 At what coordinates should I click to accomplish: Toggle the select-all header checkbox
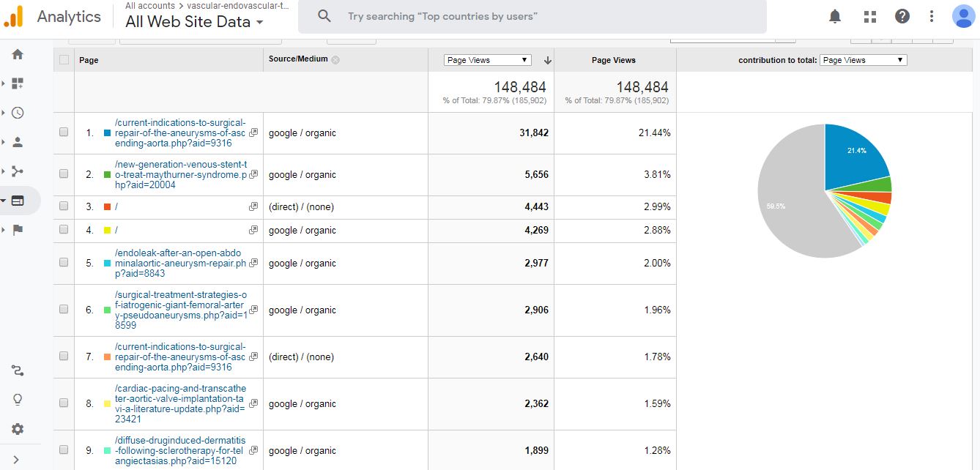pos(64,60)
